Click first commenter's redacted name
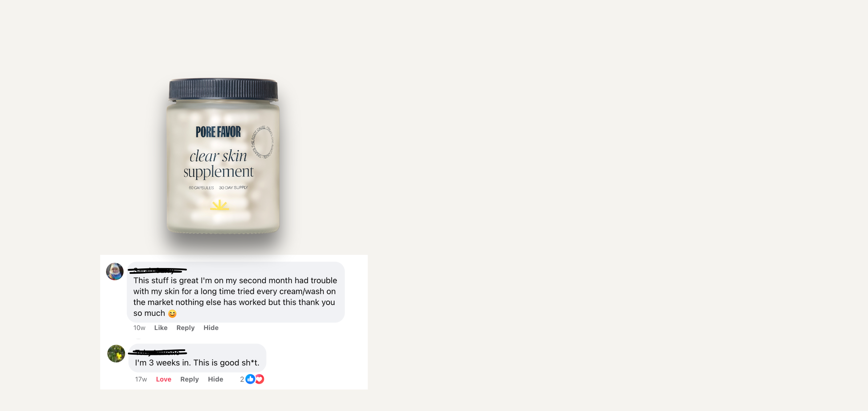868x411 pixels. 157,270
